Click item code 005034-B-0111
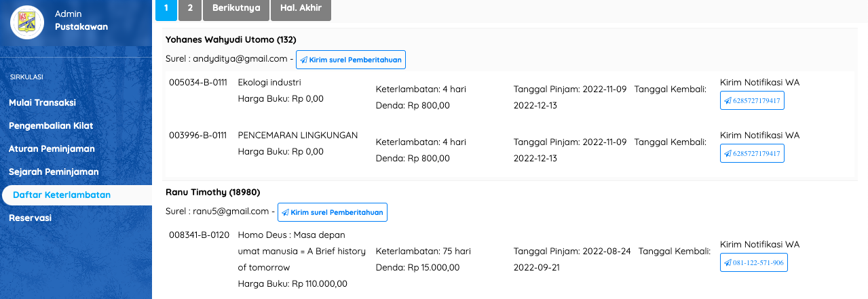This screenshot has width=868, height=299. point(197,83)
